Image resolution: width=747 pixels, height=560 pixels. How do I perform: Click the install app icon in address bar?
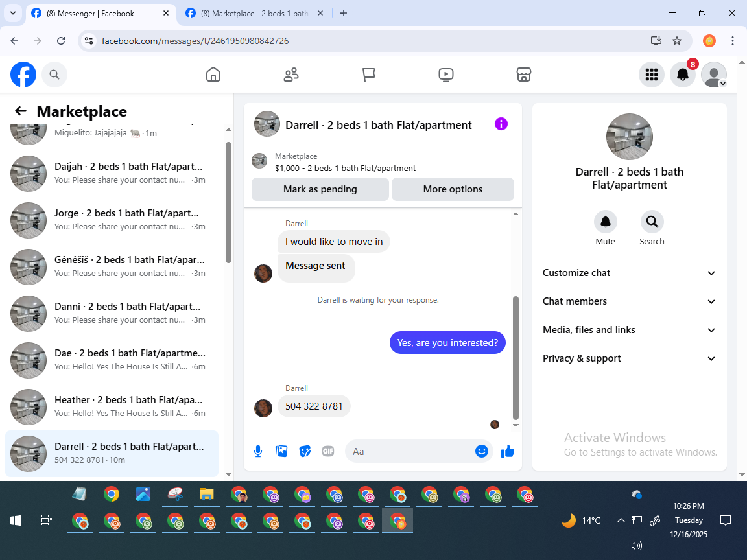[x=656, y=41]
